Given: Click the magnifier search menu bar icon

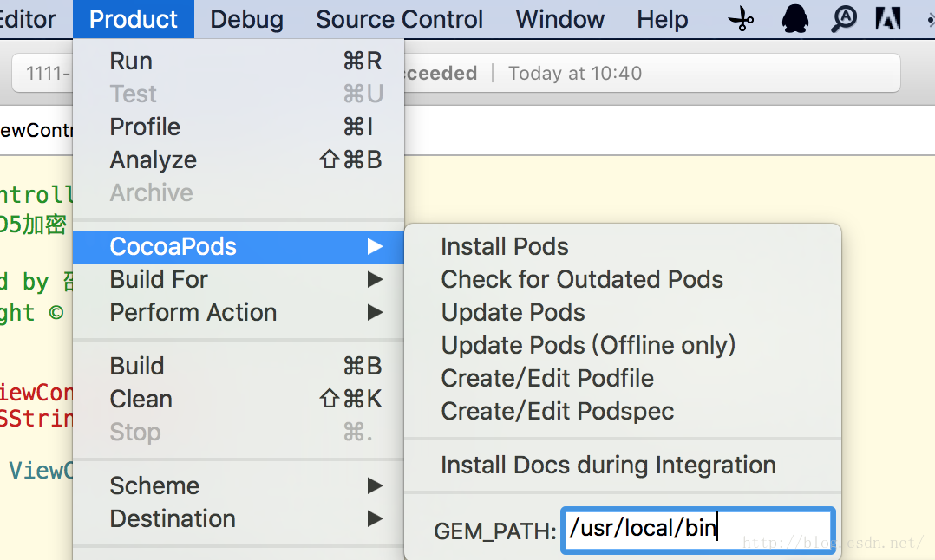Looking at the screenshot, I should (844, 19).
